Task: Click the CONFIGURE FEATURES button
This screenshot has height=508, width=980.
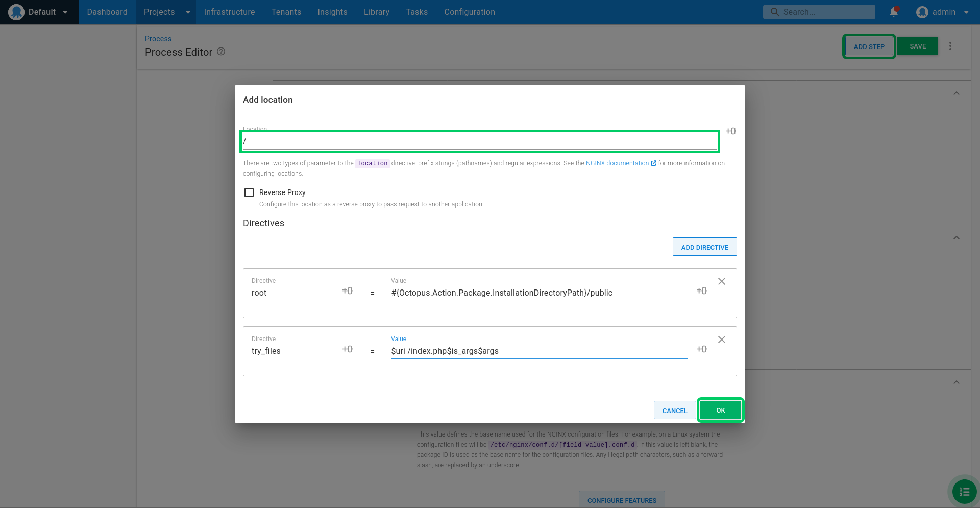Action: point(622,500)
